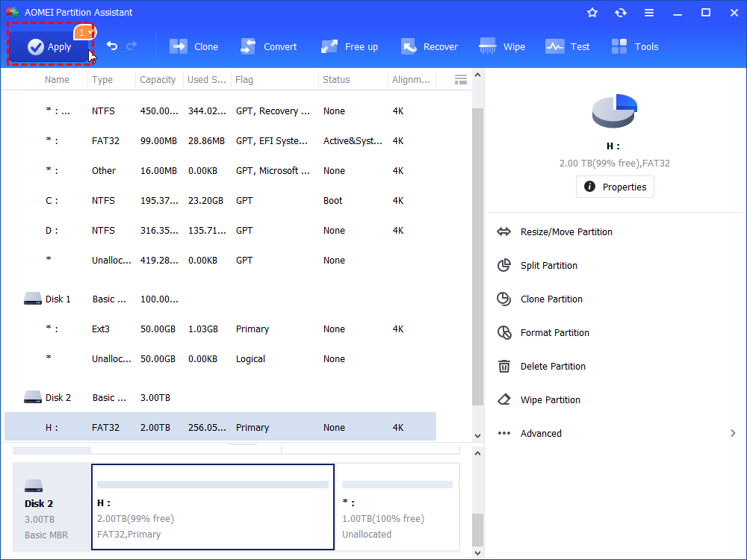747x560 pixels.
Task: Select the Other 16.00MB Microsoft partition row
Action: coord(220,170)
